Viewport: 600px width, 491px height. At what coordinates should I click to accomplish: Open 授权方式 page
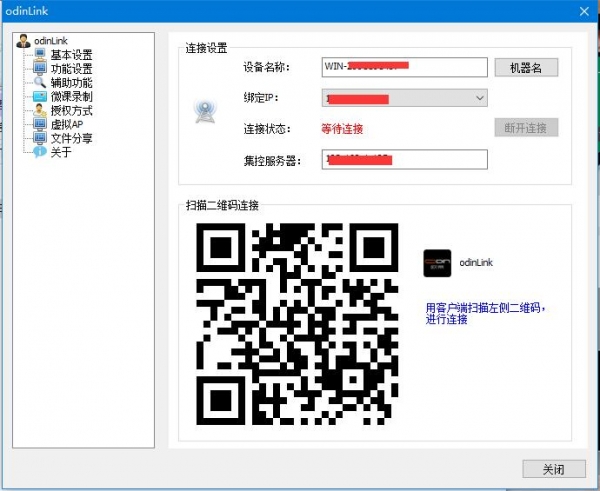[72, 111]
